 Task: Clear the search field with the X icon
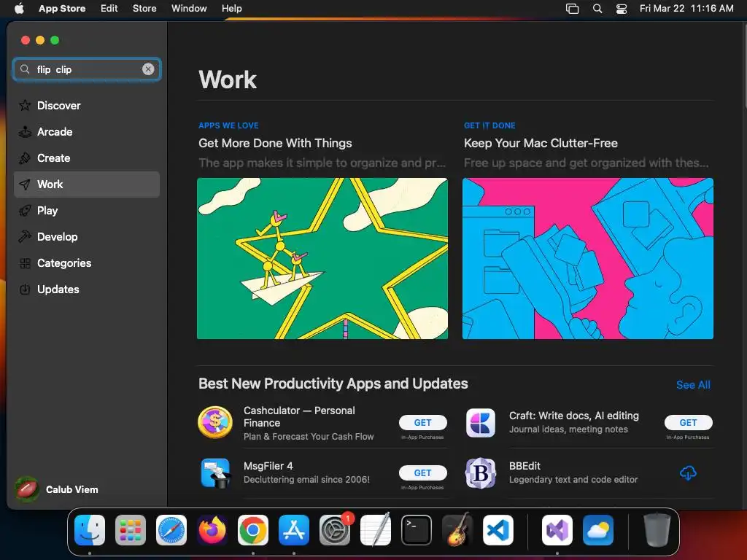pos(148,69)
